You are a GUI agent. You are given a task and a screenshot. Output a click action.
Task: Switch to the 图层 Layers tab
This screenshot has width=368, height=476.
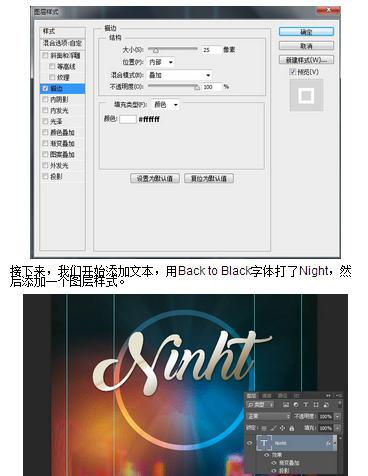coord(252,395)
